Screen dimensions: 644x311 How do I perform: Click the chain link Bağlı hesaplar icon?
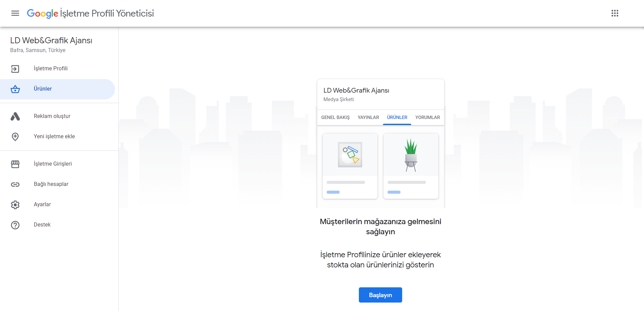15,185
